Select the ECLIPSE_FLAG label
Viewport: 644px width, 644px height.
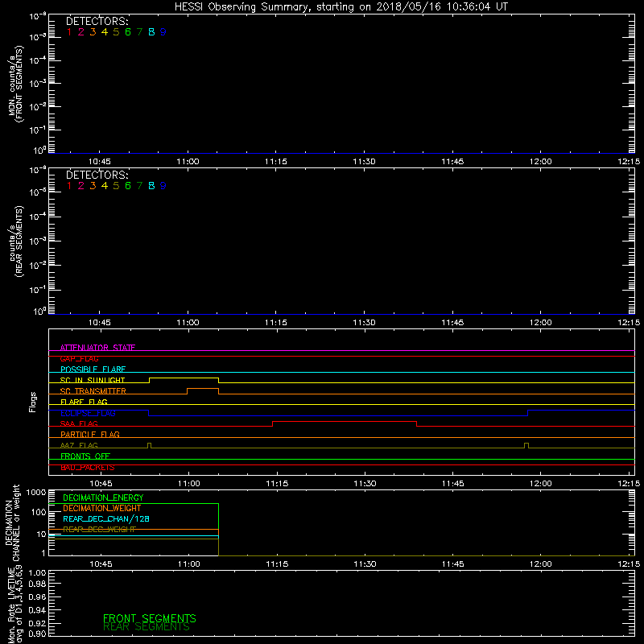click(88, 413)
